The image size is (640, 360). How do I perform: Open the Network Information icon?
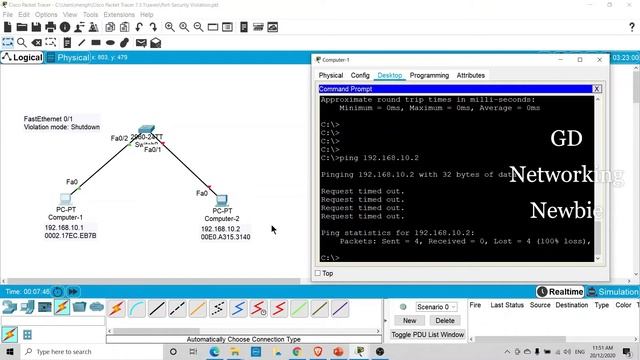pyautogui.click(x=65, y=27)
